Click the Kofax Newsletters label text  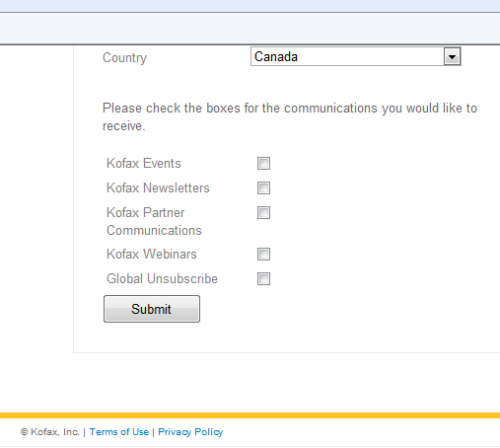(158, 188)
